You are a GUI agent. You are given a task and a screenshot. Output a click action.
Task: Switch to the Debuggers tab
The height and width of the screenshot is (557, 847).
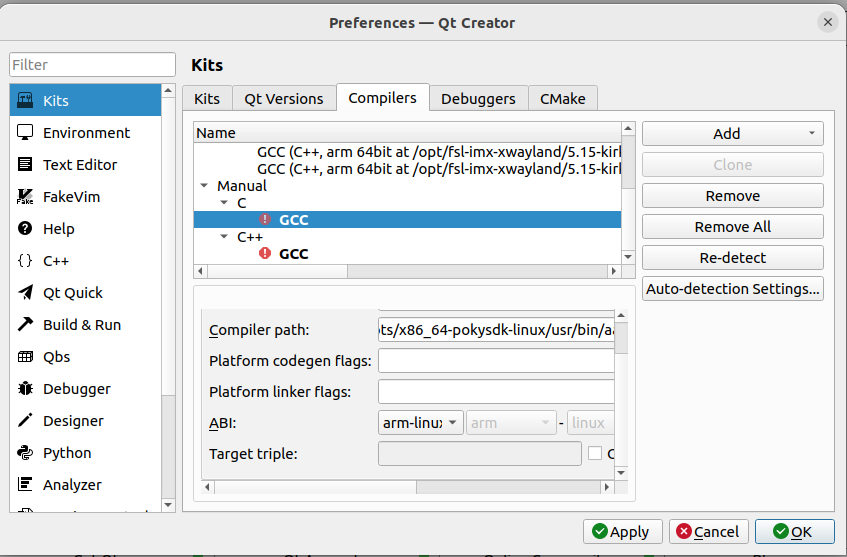point(478,99)
